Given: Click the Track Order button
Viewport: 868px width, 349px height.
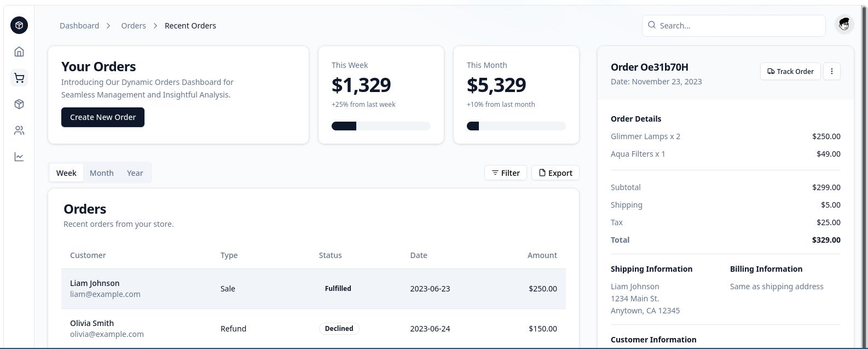Looking at the screenshot, I should point(790,71).
